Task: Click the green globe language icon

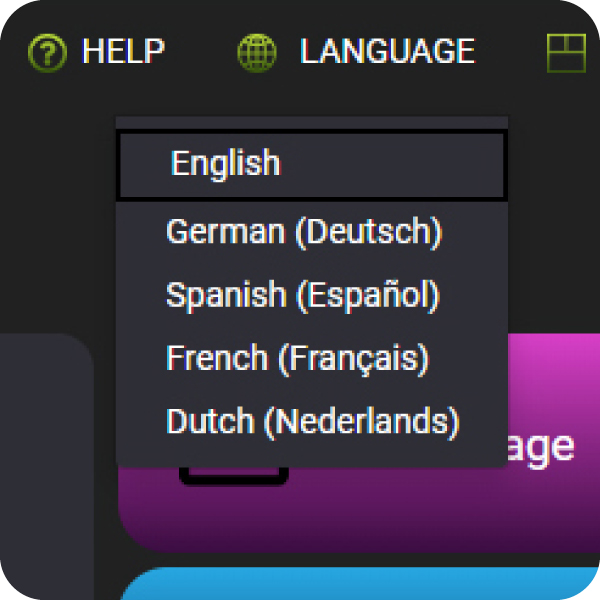Action: tap(257, 52)
